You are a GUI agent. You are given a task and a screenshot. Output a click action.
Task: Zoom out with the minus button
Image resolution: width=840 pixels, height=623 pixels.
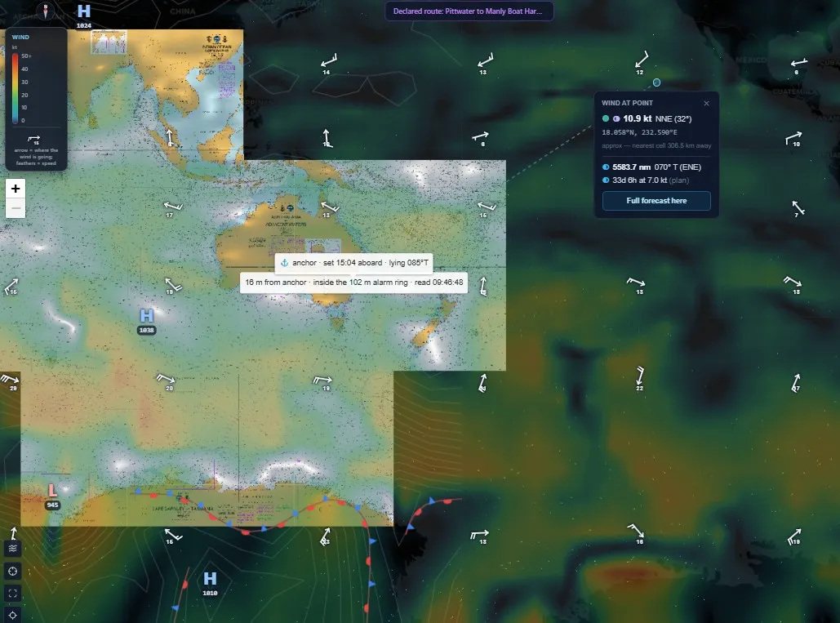coord(16,208)
